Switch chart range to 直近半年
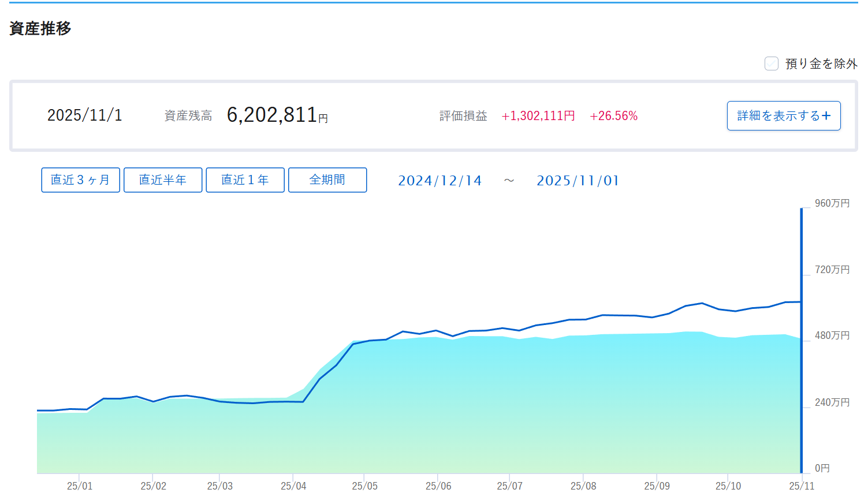This screenshot has height=504, width=868. coord(163,180)
